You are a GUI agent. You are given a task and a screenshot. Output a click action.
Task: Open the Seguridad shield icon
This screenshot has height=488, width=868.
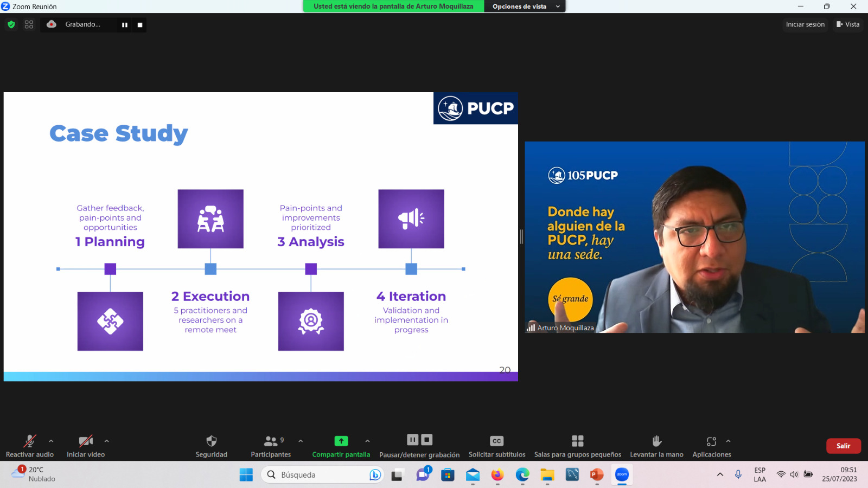212,441
